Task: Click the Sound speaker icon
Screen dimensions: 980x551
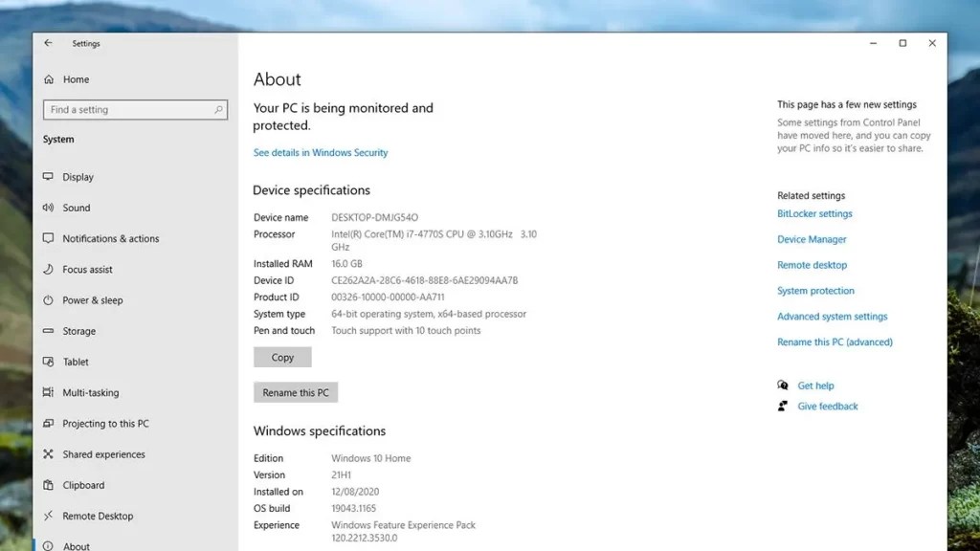Action: tap(48, 208)
